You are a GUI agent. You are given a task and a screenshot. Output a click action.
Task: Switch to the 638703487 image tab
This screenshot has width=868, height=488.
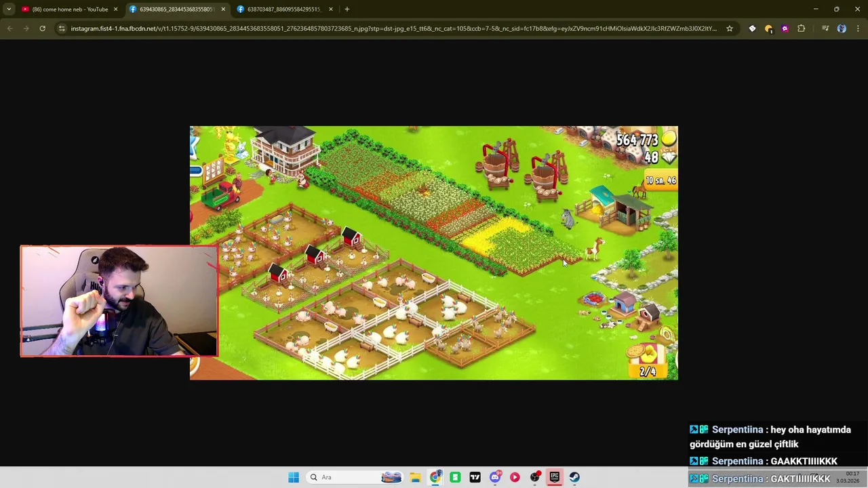pyautogui.click(x=283, y=9)
